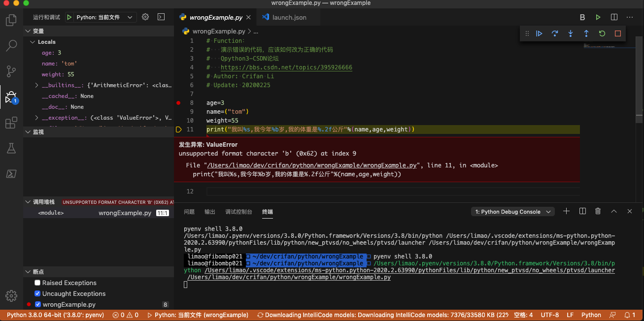Expand the __builtins__ variable
This screenshot has width=644, height=321.
pyautogui.click(x=37, y=85)
